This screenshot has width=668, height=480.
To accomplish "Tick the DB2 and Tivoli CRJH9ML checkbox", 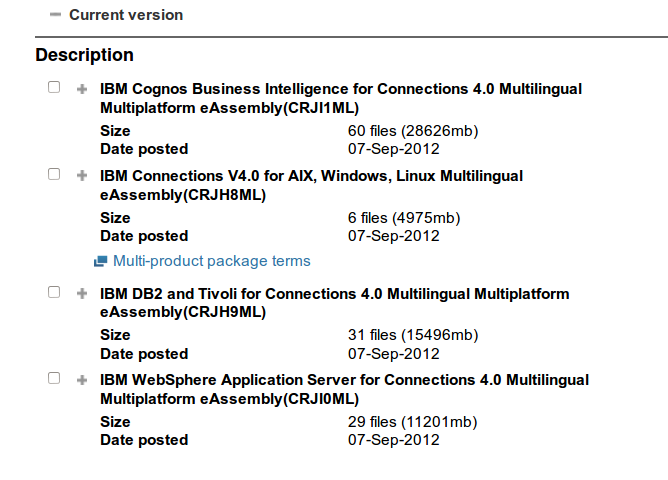I will pyautogui.click(x=54, y=292).
